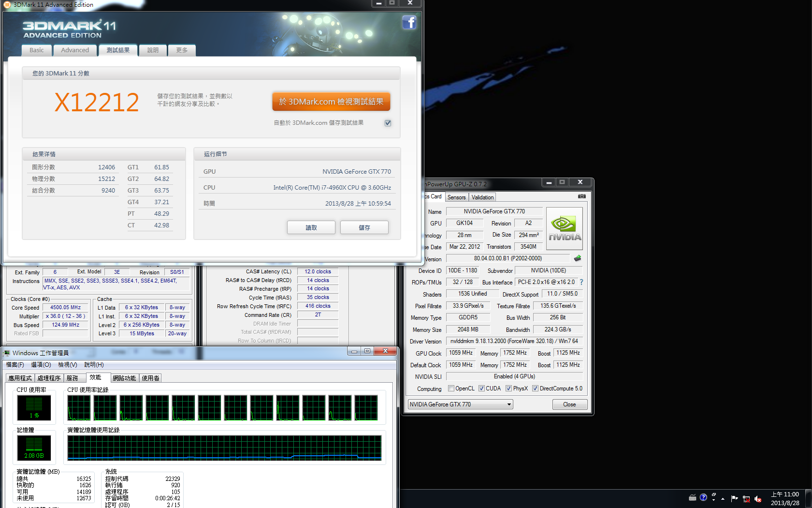Click the CPU i7-4960X detail row

(297, 188)
